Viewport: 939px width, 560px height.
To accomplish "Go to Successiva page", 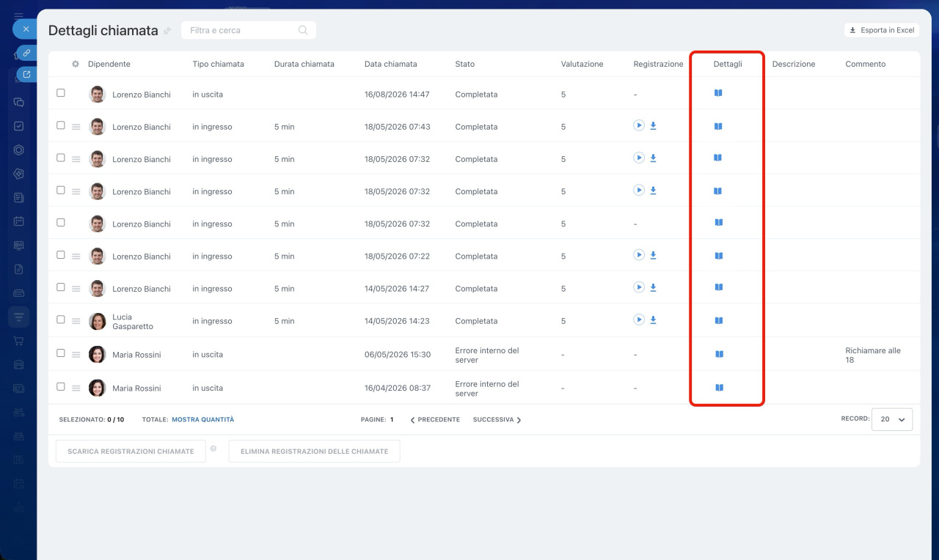I will [x=497, y=420].
